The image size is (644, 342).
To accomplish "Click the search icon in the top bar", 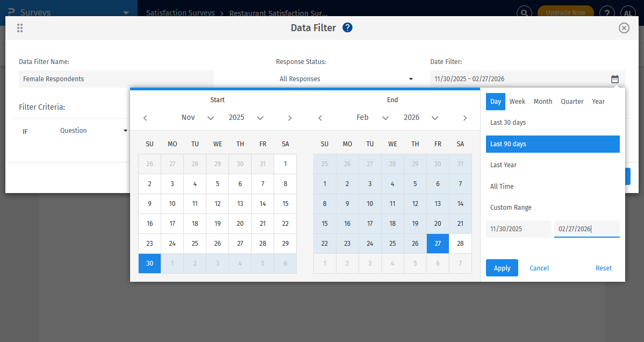I will 524,12.
